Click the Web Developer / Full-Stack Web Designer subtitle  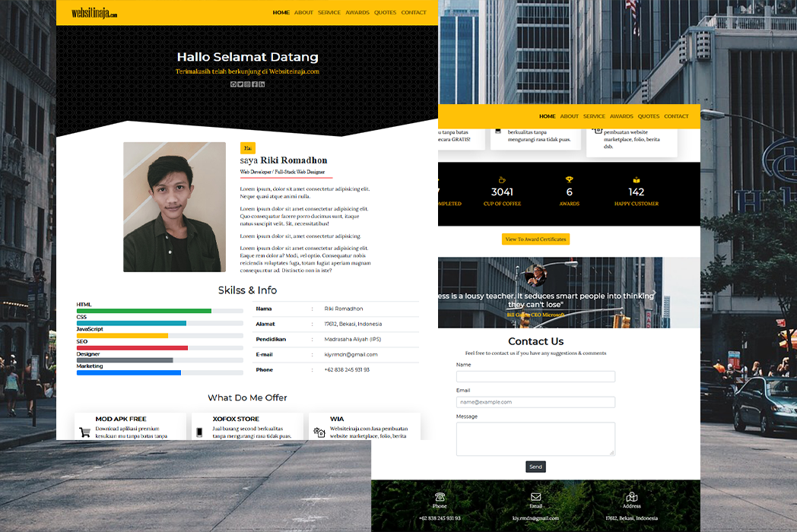point(282,172)
